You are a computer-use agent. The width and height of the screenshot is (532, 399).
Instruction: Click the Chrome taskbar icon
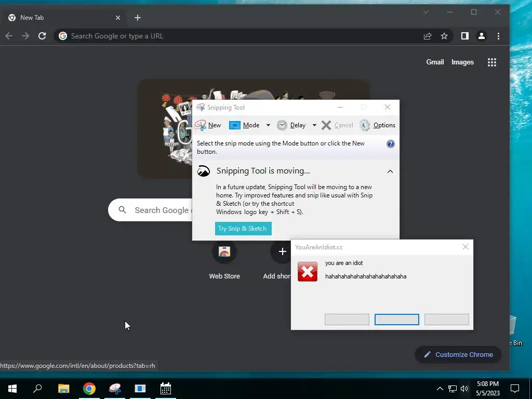pos(89,389)
